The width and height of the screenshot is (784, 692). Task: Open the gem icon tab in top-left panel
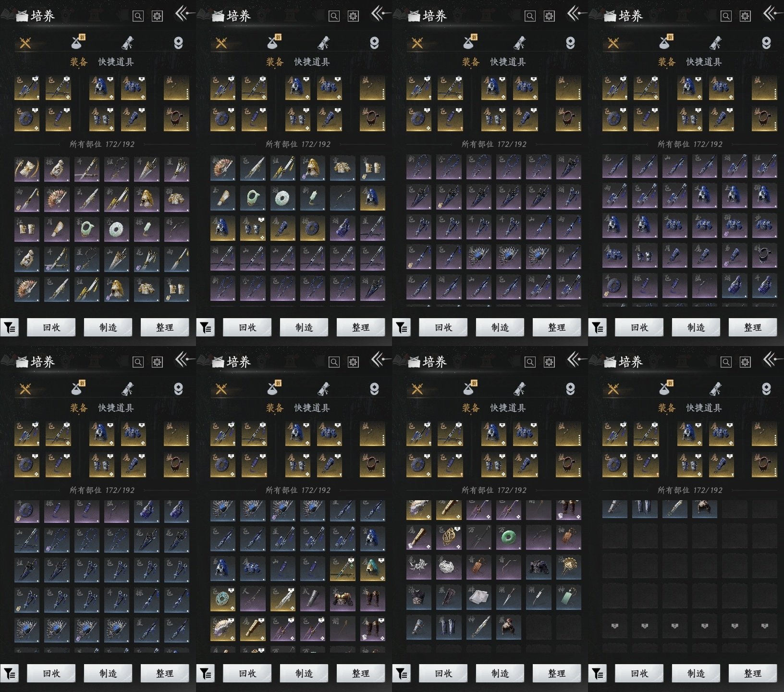(x=178, y=43)
